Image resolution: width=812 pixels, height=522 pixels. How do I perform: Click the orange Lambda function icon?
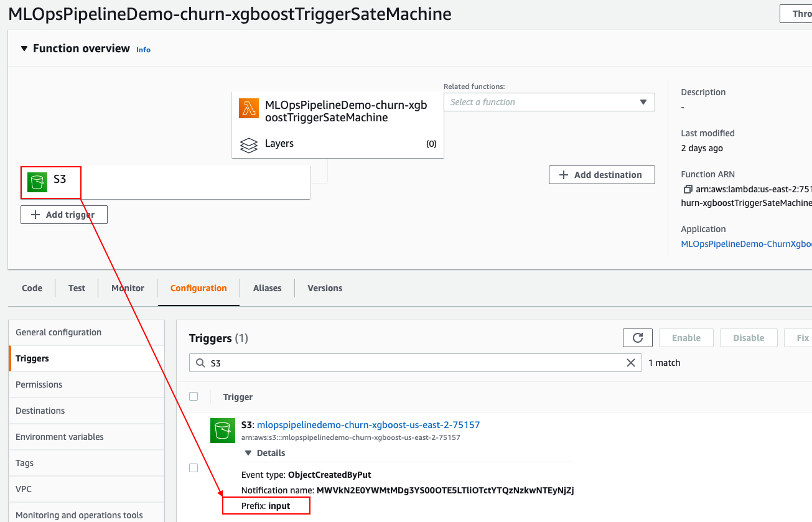[x=249, y=108]
